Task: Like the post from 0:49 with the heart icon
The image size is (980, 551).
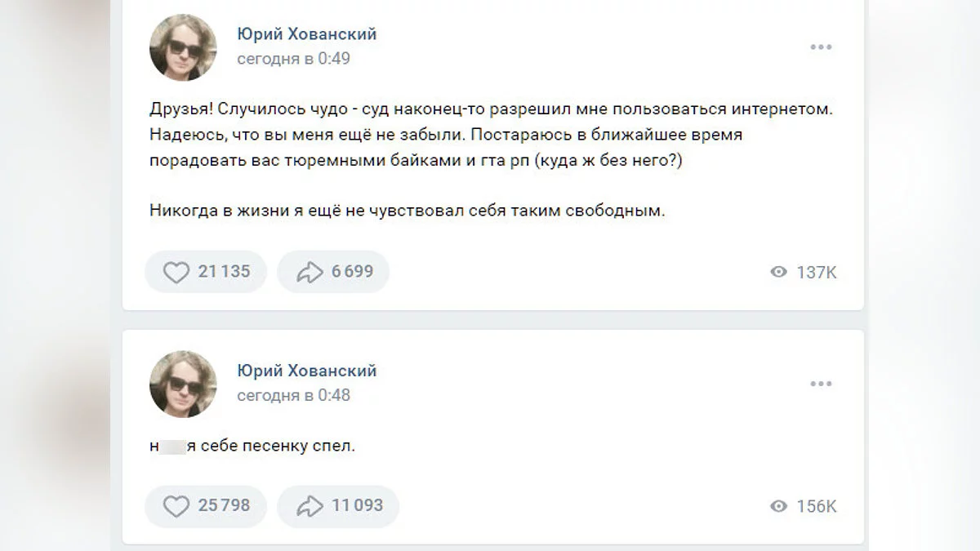Action: click(176, 272)
